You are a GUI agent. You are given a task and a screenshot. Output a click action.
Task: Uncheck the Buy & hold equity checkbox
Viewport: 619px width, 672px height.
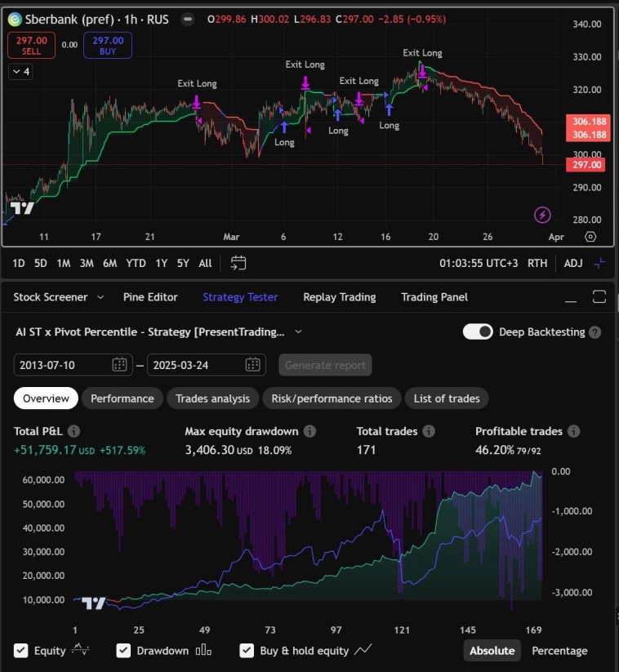tap(247, 651)
